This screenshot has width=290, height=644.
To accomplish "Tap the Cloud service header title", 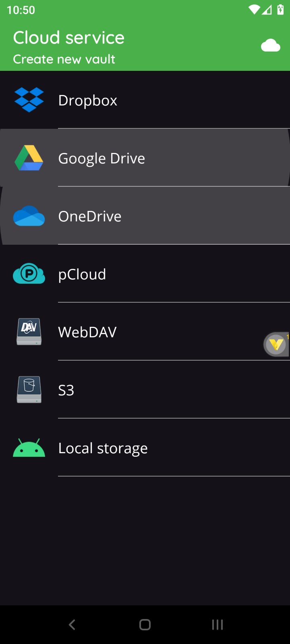I will (x=69, y=38).
